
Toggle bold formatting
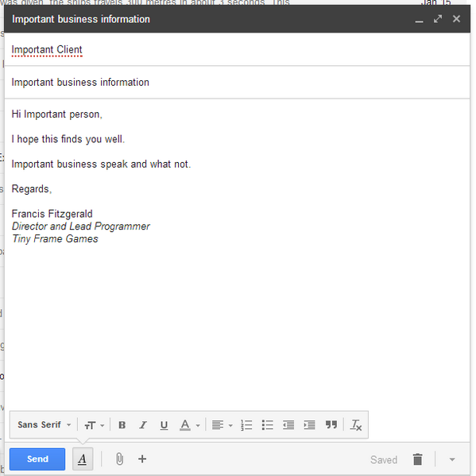click(122, 425)
